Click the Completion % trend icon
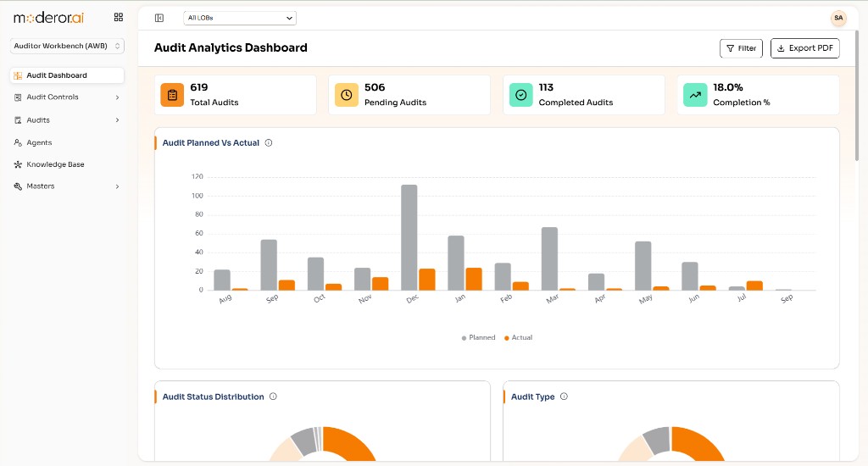The width and height of the screenshot is (868, 466). pos(695,95)
